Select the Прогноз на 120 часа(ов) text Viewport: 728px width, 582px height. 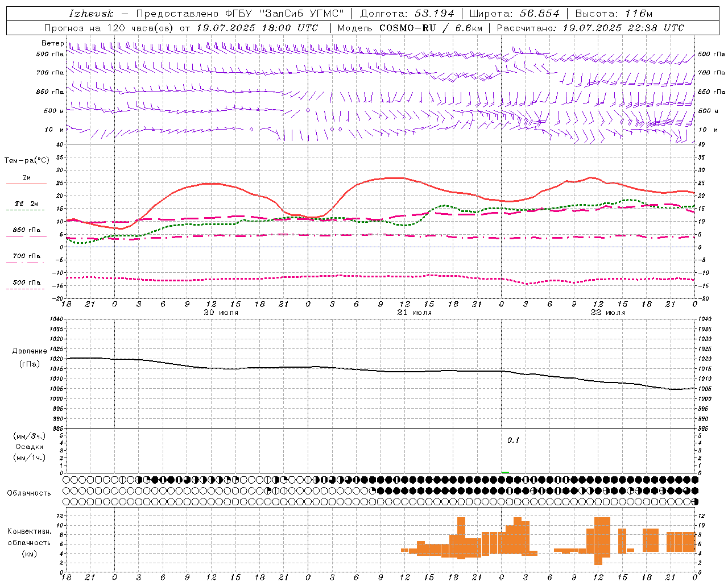[110, 28]
